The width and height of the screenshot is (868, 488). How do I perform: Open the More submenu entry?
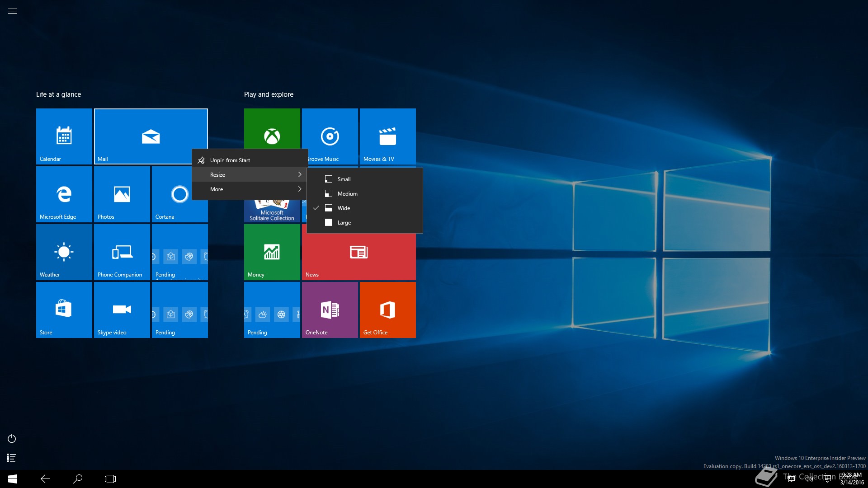[x=250, y=189]
